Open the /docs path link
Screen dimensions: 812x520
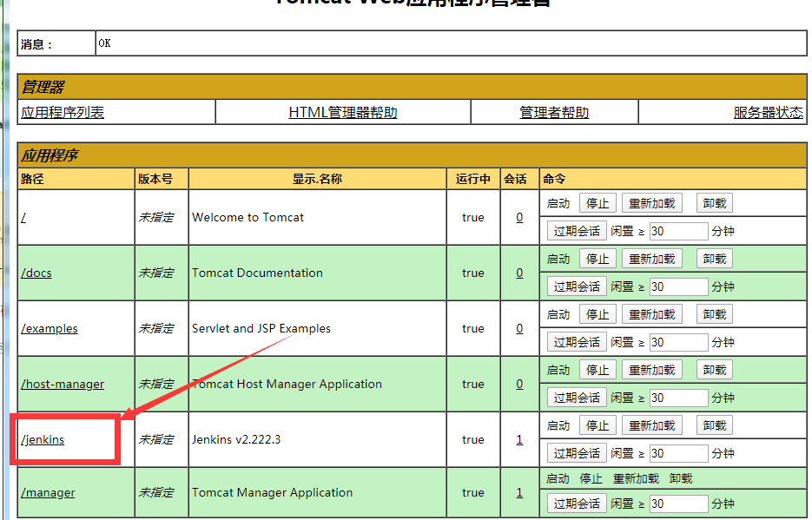[36, 273]
